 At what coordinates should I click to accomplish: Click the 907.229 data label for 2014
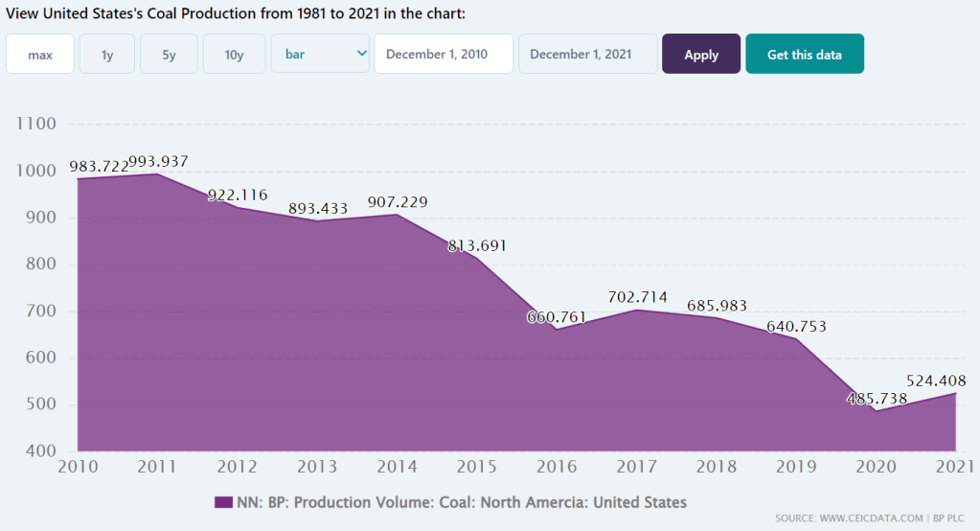pyautogui.click(x=398, y=202)
